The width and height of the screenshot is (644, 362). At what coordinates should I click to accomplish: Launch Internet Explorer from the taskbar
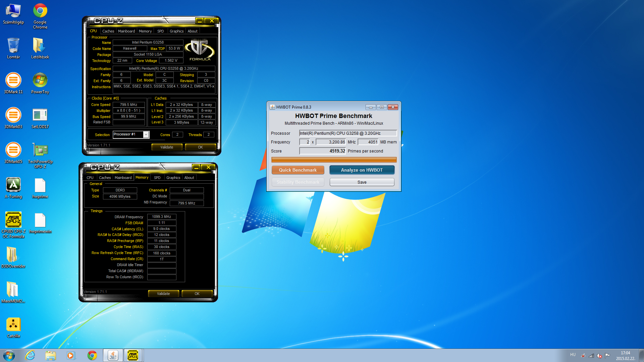[30, 355]
